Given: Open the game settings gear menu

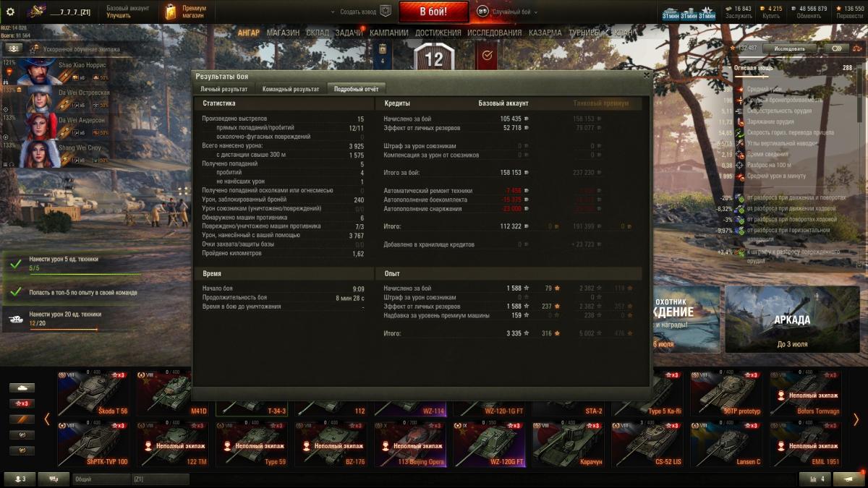Looking at the screenshot, I should click(10, 12).
